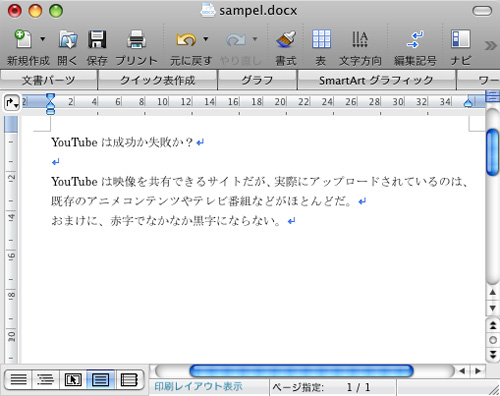Open the tab stop type selector
The width and height of the screenshot is (500, 396).
point(12,103)
